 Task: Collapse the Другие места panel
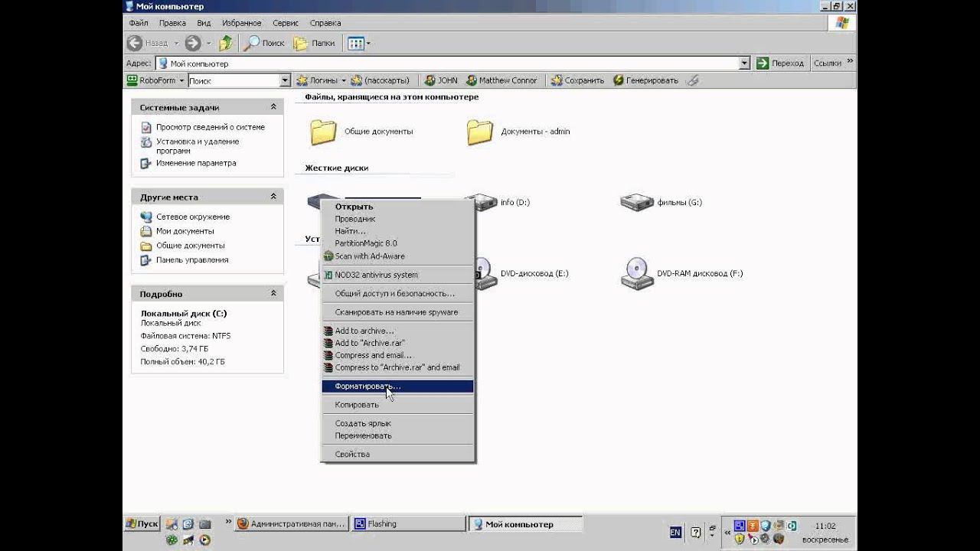[273, 197]
